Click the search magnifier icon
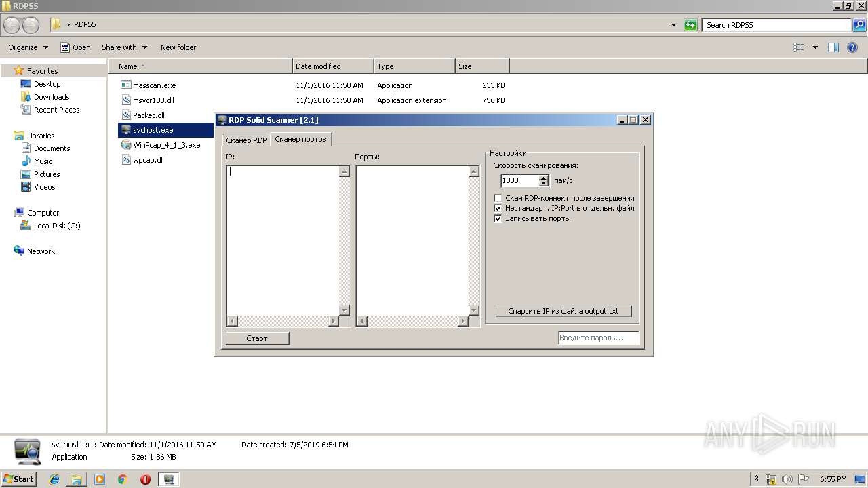 click(859, 25)
